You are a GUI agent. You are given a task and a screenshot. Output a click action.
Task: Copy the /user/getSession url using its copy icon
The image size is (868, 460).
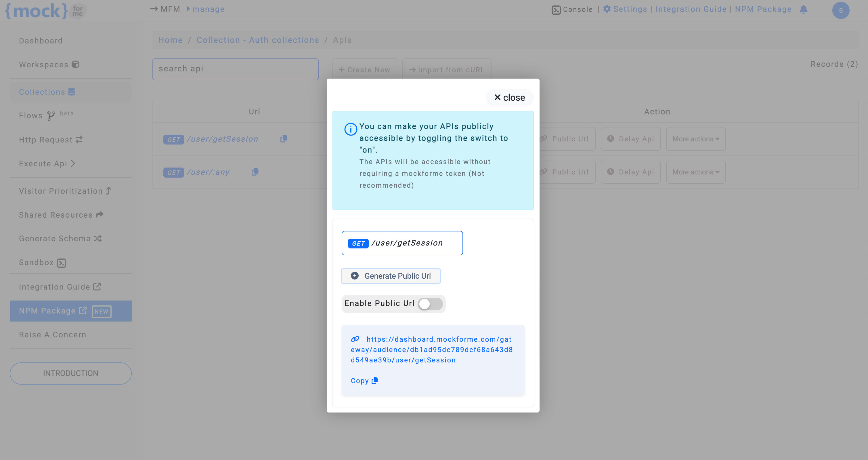[x=284, y=139]
